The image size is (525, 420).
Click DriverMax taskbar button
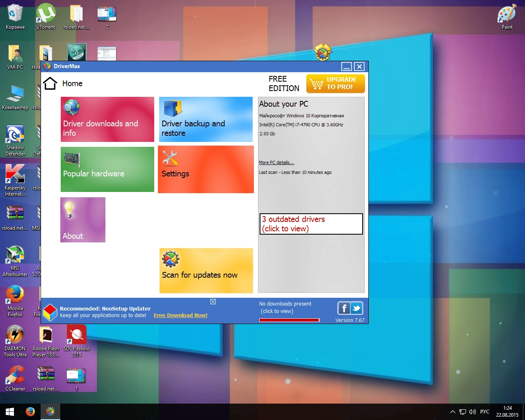[50, 412]
